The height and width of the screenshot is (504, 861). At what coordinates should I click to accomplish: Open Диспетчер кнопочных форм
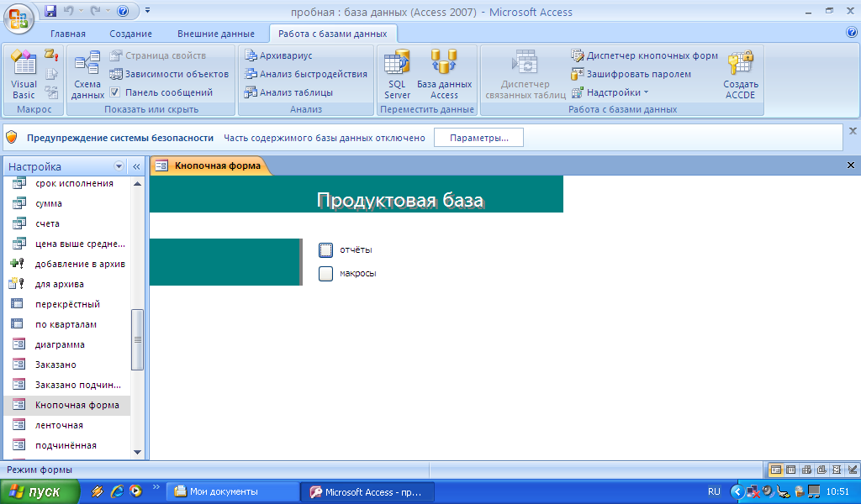click(x=645, y=55)
